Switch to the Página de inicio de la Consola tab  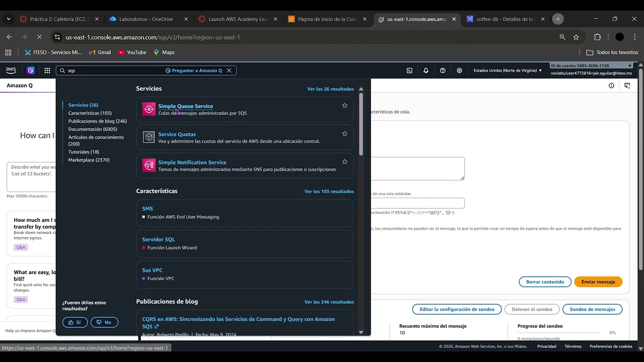(x=328, y=19)
